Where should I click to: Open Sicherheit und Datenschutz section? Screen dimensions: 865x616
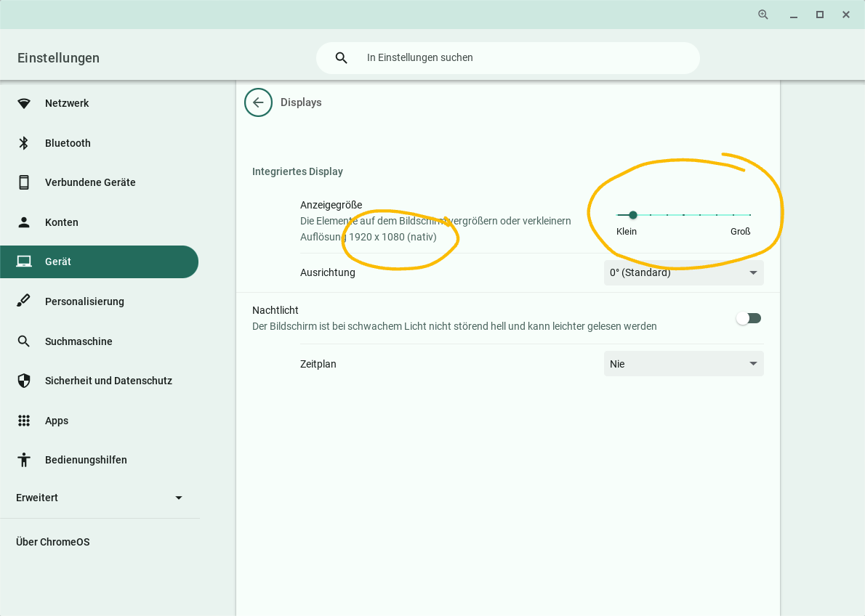(100, 381)
